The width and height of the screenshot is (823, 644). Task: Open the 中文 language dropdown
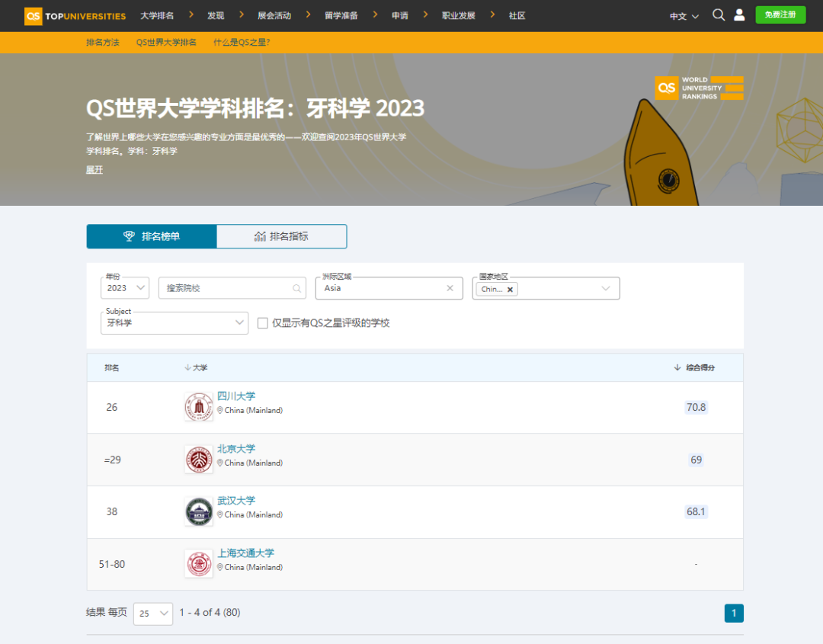pos(684,16)
